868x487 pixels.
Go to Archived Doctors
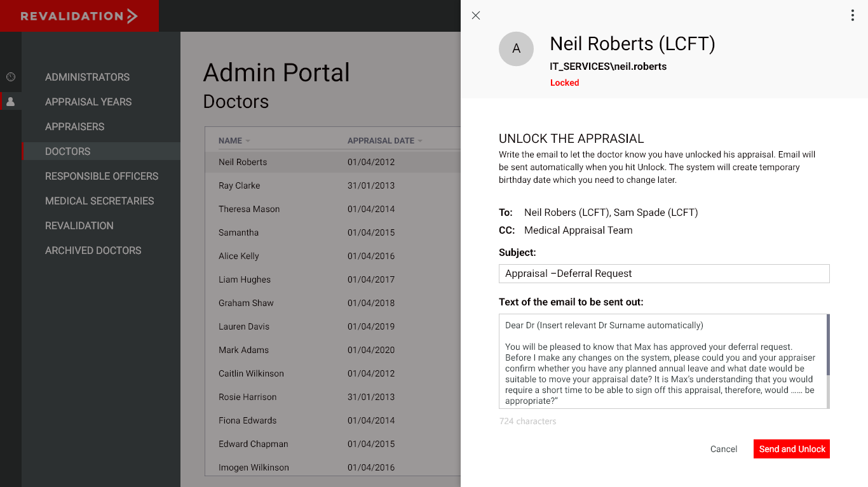(x=93, y=250)
